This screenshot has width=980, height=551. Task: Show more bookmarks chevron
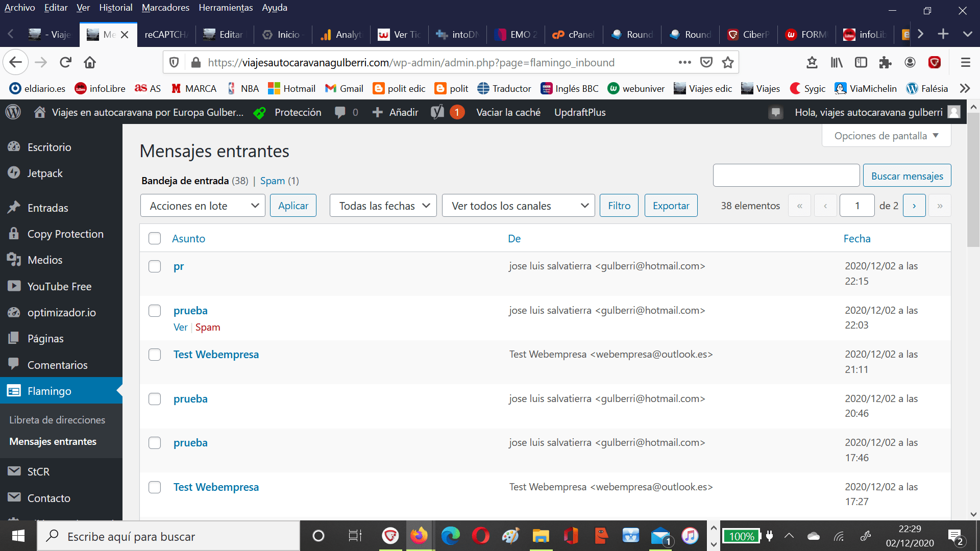click(x=965, y=88)
